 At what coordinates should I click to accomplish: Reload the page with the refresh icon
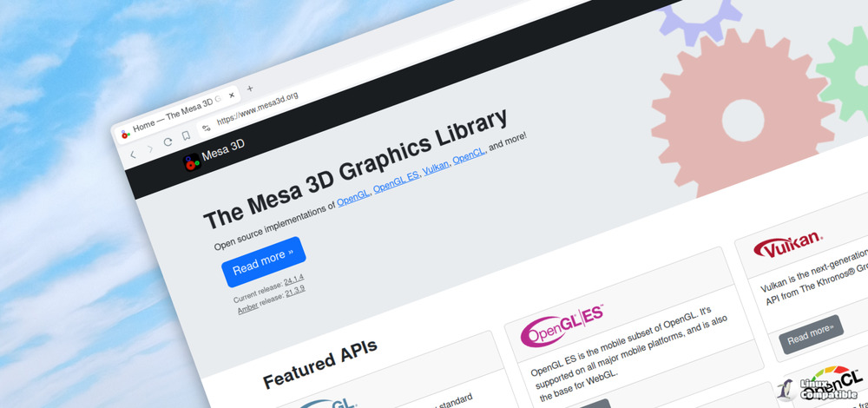[168, 142]
